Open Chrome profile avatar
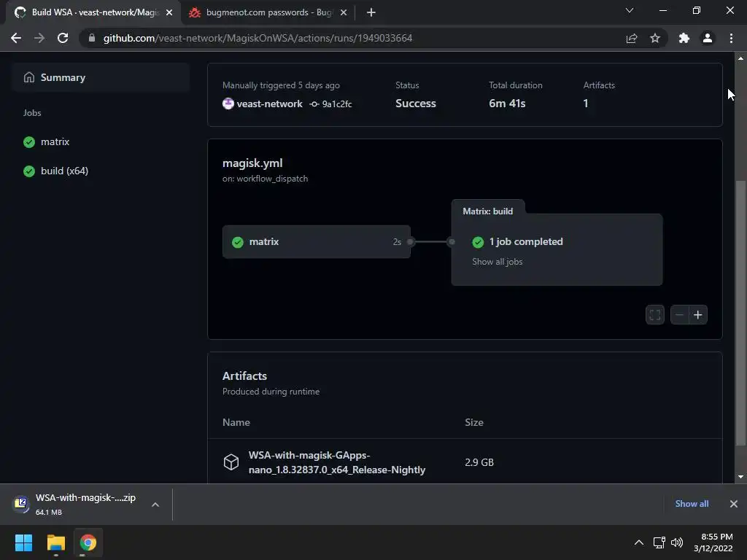Screen dimensions: 747x560 (x=708, y=38)
